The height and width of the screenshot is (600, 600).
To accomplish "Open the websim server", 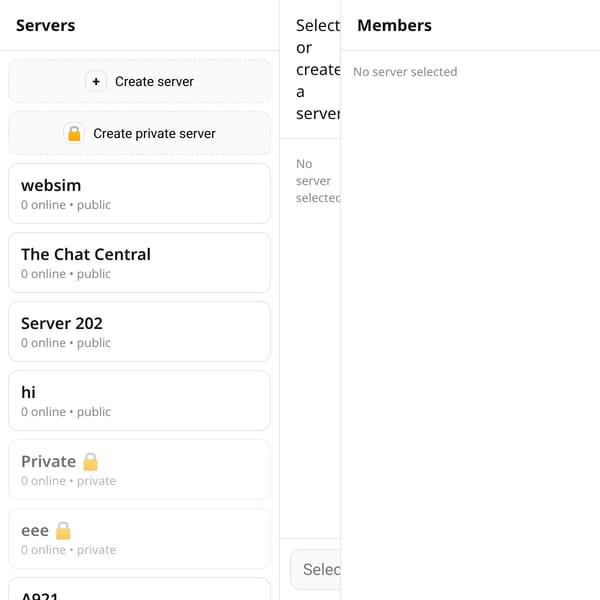I will [139, 194].
